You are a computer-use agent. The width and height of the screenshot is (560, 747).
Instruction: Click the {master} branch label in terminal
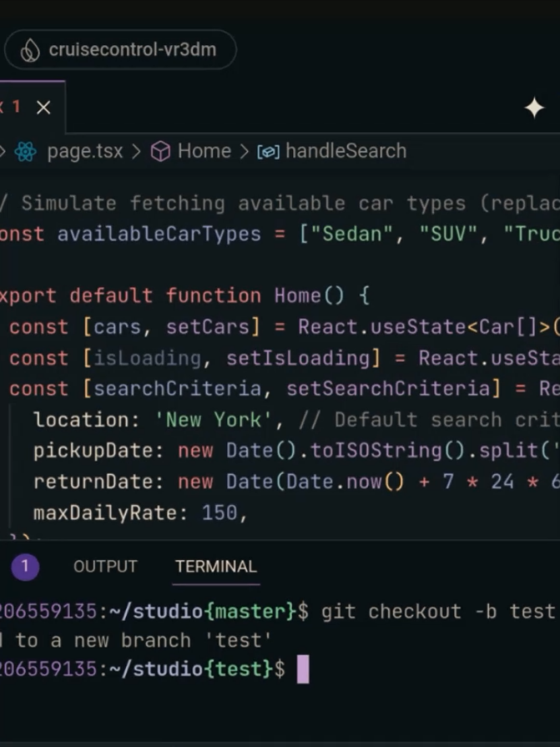tap(251, 611)
